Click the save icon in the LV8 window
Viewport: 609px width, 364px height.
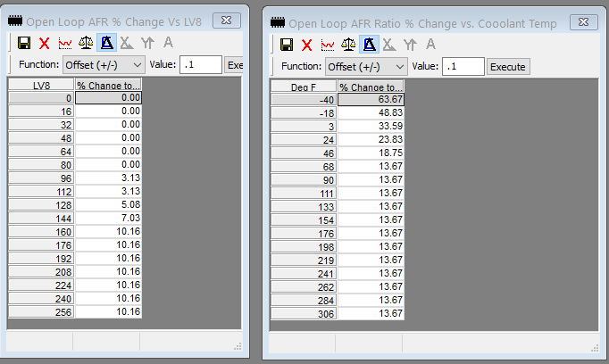coord(24,43)
